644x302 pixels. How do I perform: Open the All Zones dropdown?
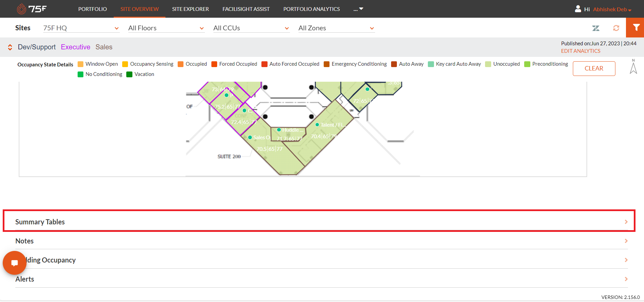(x=336, y=28)
